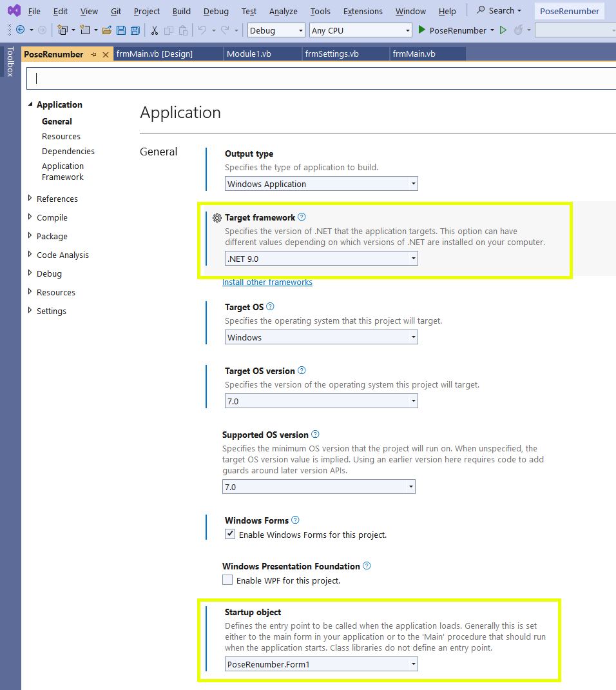Open the Build menu
Screen dimensions: 616x690
pyautogui.click(x=181, y=11)
